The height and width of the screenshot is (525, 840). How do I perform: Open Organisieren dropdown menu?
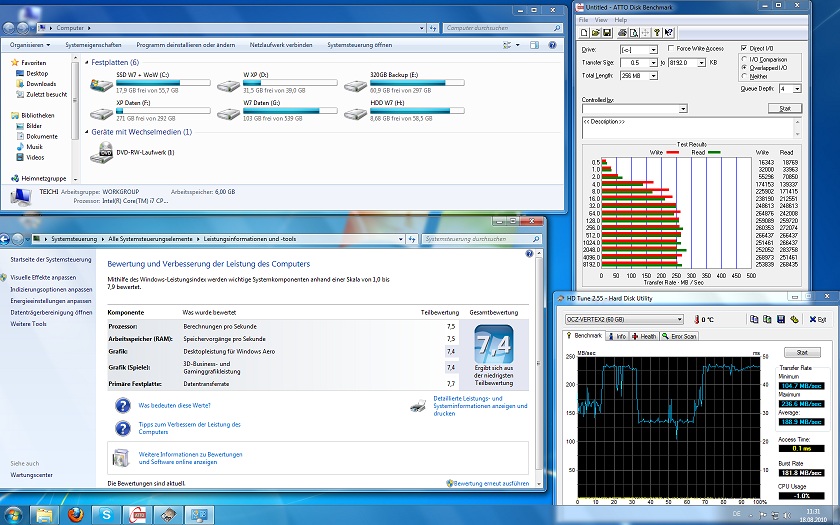(30, 45)
